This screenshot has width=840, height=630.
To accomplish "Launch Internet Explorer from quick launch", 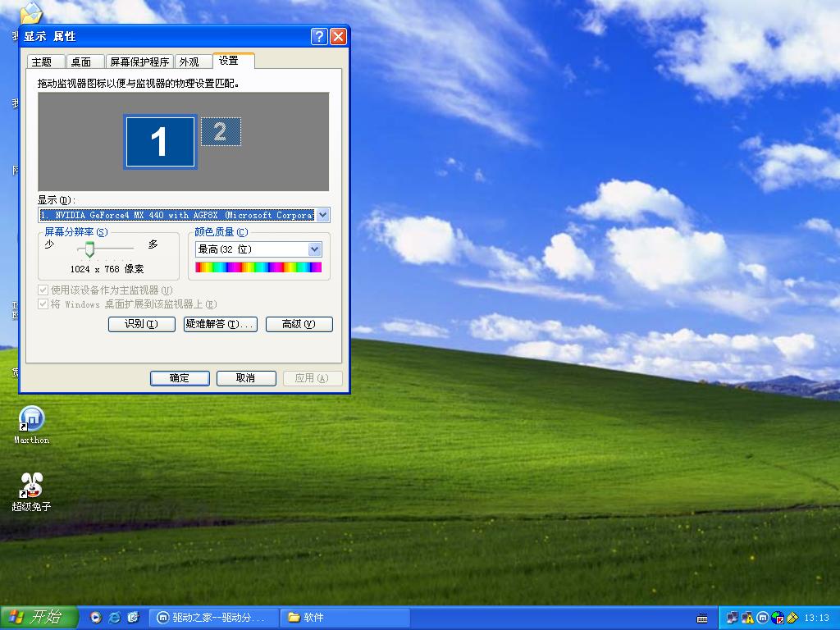I will click(x=115, y=617).
